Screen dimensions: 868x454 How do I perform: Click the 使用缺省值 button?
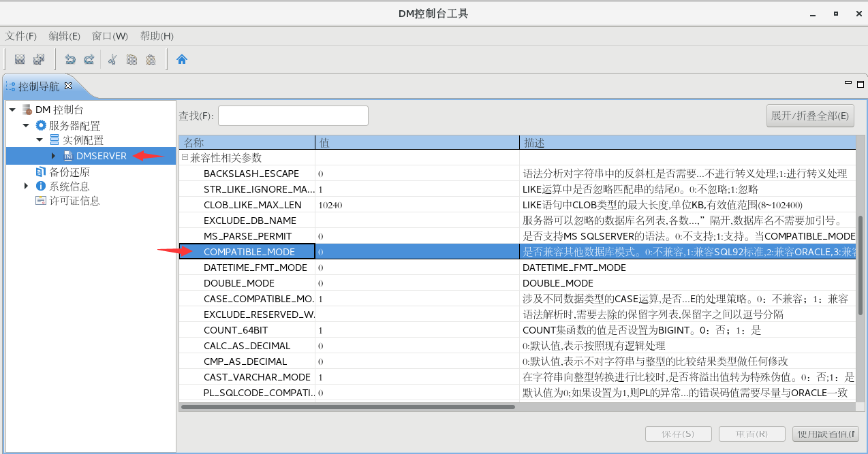[826, 434]
